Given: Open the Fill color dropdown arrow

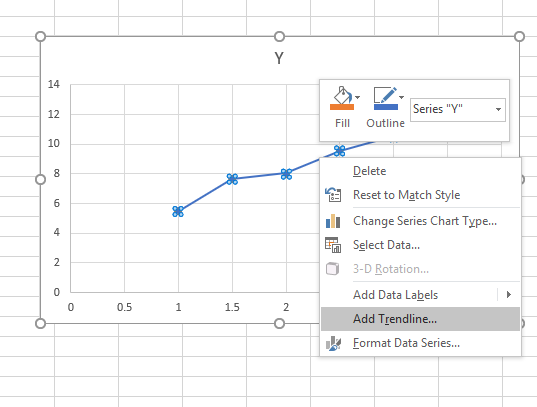Looking at the screenshot, I should click(x=358, y=97).
